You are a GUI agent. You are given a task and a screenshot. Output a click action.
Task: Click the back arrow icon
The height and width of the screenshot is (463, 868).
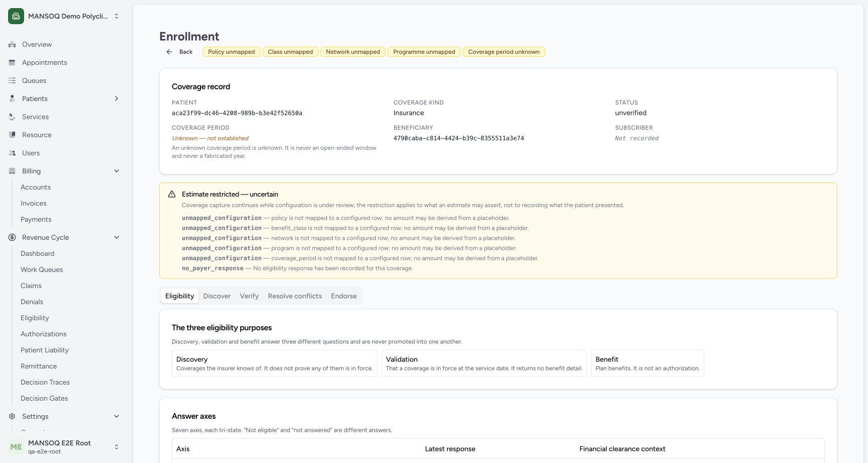point(169,52)
